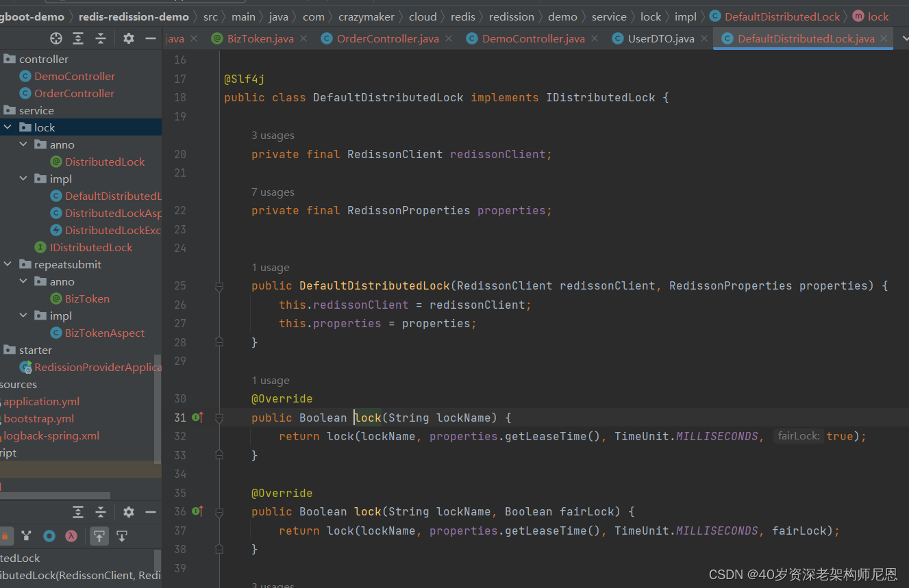Toggle show inherited members icon

point(26,536)
